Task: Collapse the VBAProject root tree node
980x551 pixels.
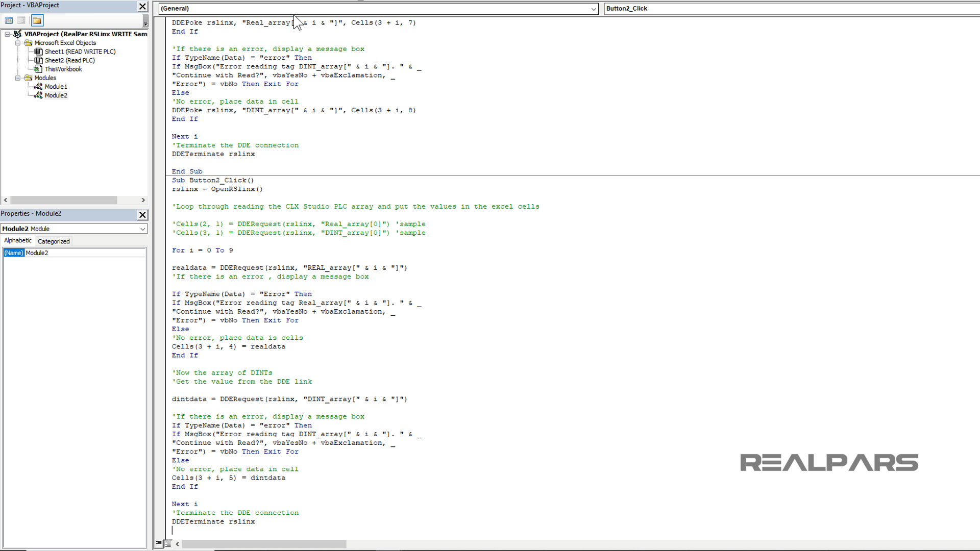Action: 7,34
